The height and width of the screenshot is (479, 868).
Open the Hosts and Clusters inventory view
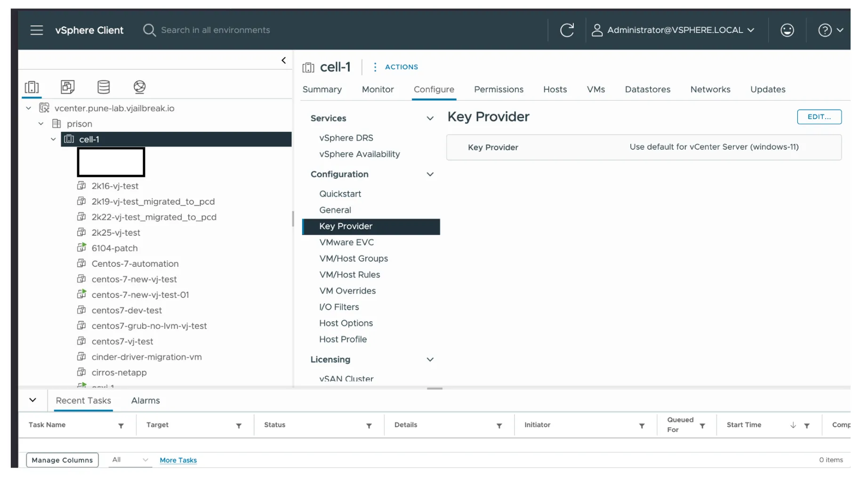[x=32, y=87]
